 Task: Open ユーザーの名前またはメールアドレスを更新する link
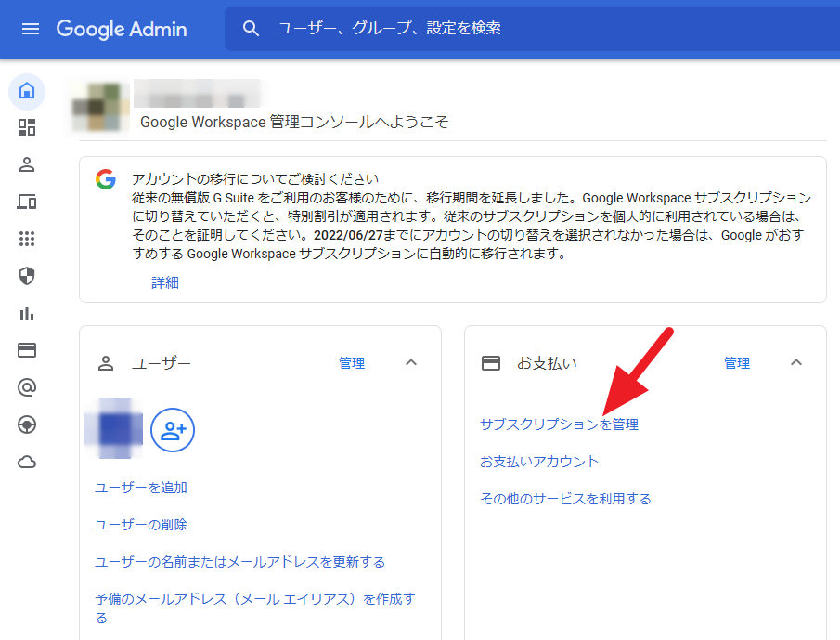tap(240, 562)
